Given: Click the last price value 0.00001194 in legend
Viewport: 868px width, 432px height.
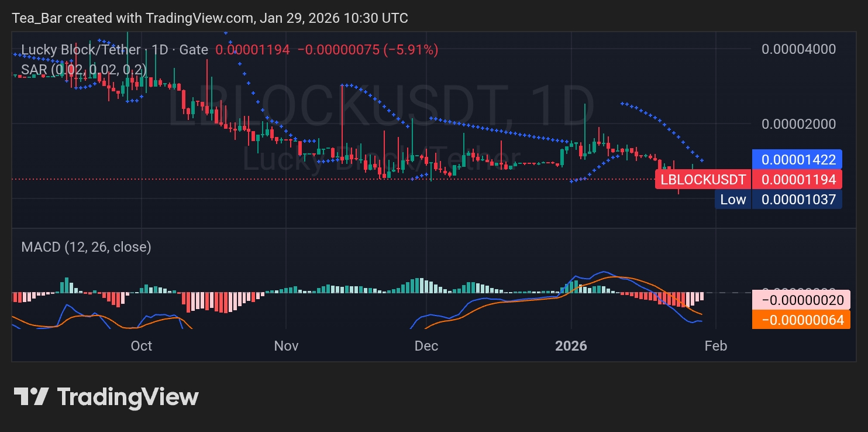Looking at the screenshot, I should coord(253,50).
